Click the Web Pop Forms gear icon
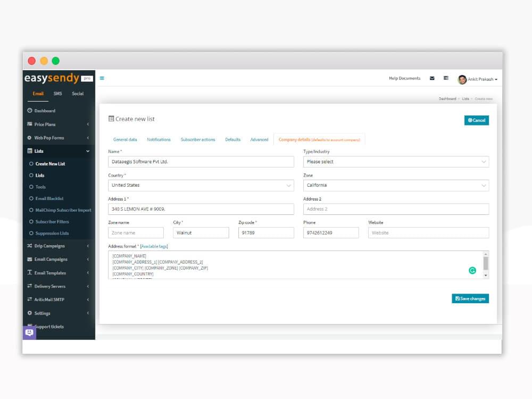 pos(29,138)
